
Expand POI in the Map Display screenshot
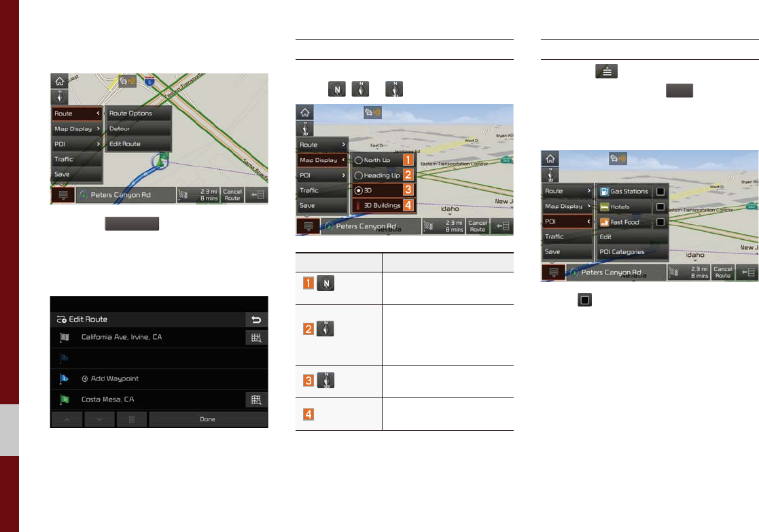point(322,175)
